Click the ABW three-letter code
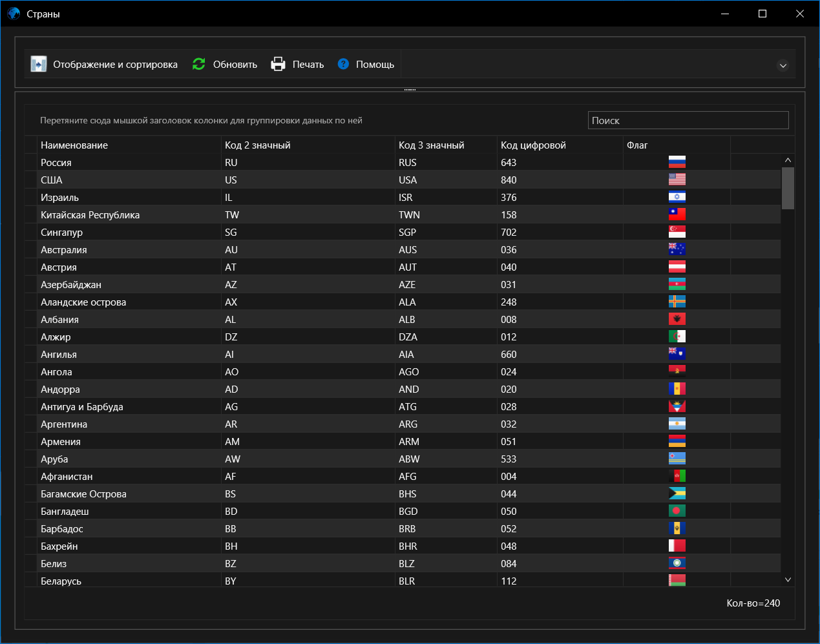Image resolution: width=820 pixels, height=644 pixels. [447, 459]
